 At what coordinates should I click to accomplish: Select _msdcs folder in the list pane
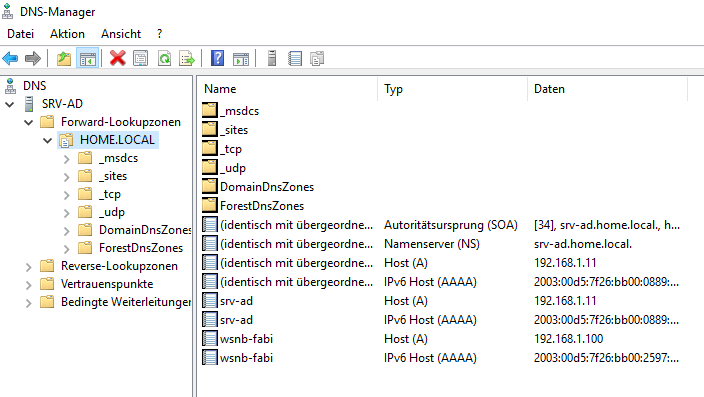tap(239, 111)
